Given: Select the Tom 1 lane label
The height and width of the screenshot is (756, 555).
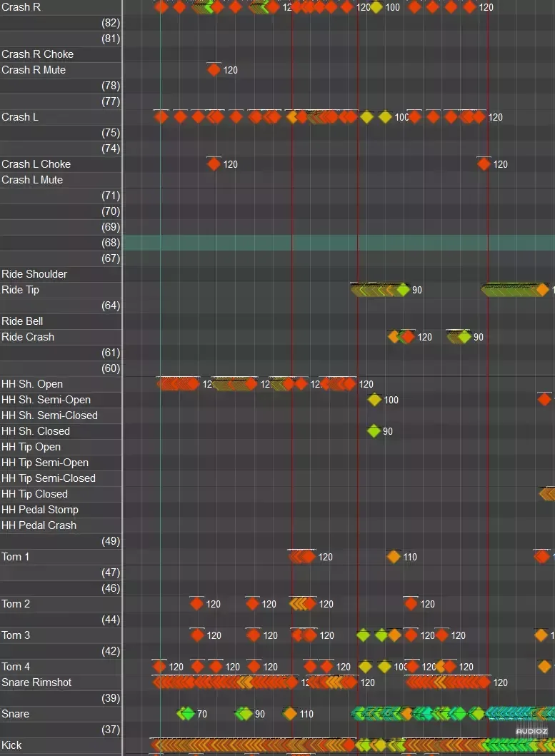Looking at the screenshot, I should point(15,557).
